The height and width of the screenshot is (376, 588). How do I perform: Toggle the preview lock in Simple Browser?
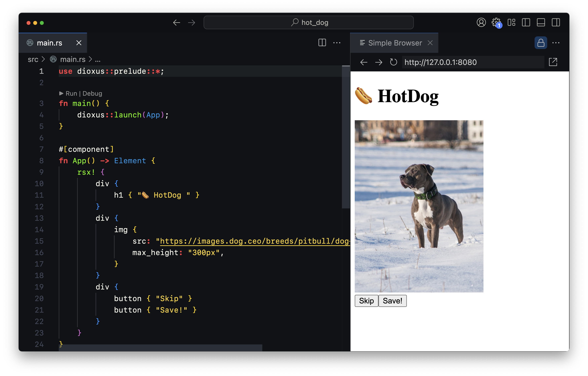pyautogui.click(x=541, y=43)
